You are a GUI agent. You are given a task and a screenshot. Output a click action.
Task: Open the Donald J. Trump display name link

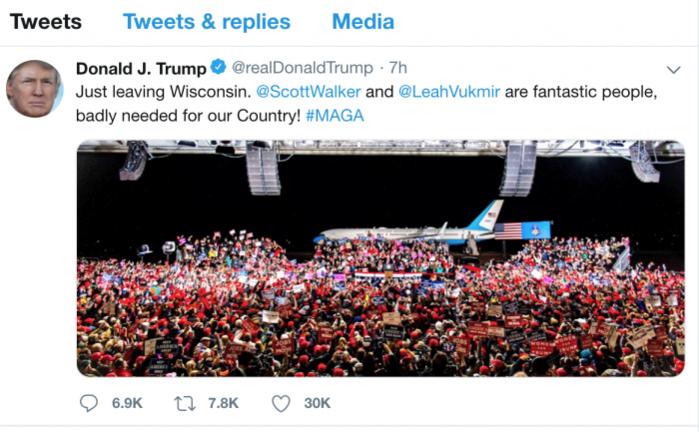point(140,68)
